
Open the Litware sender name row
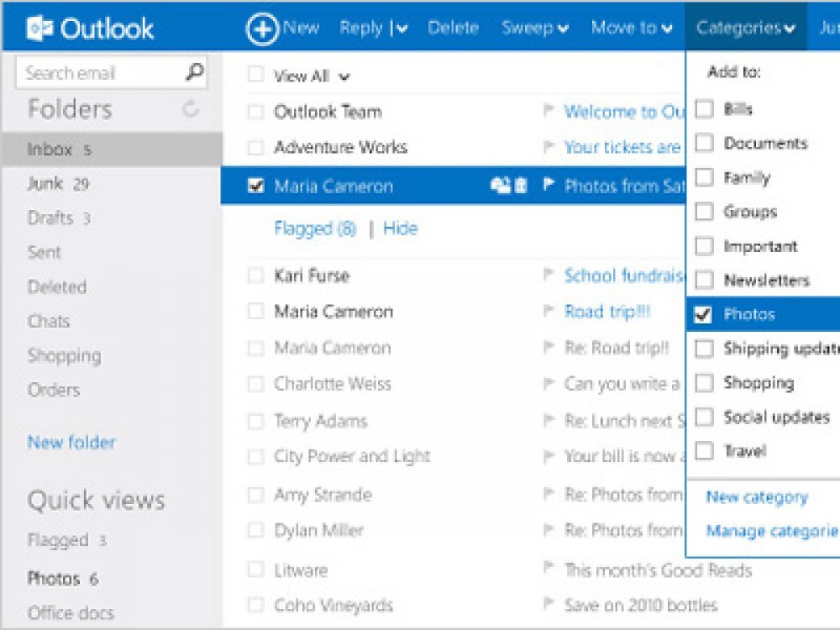301,570
